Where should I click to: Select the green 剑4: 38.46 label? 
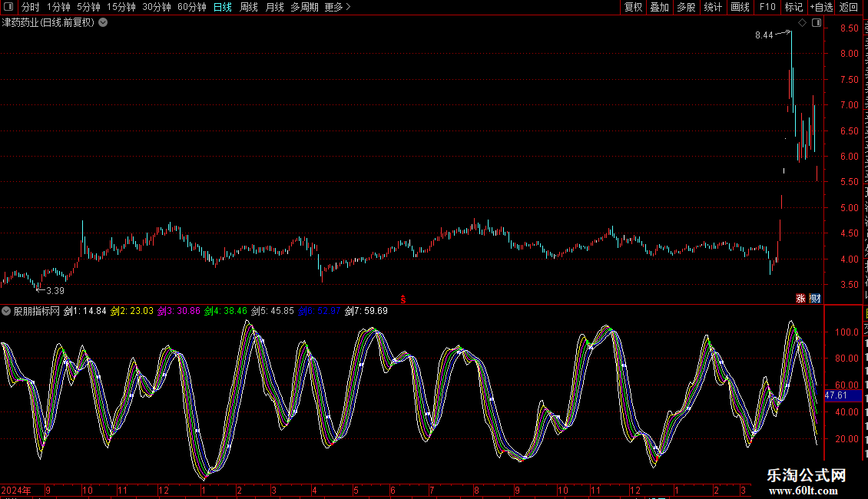coord(226,311)
